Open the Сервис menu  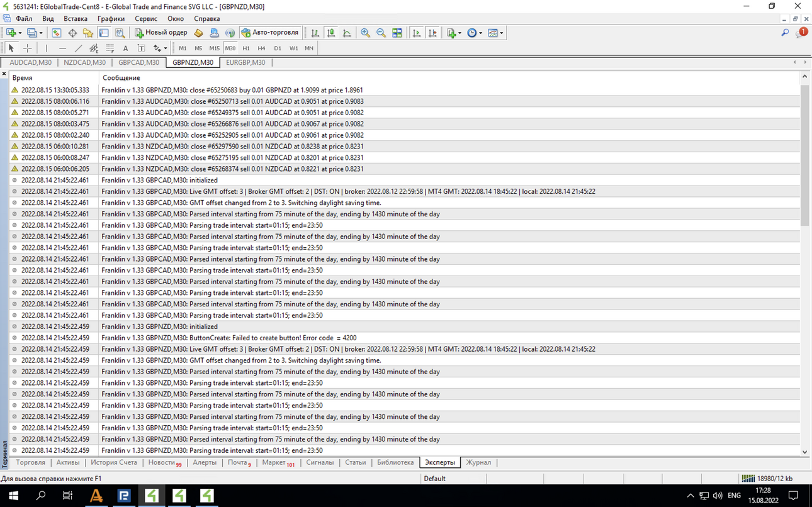click(146, 19)
